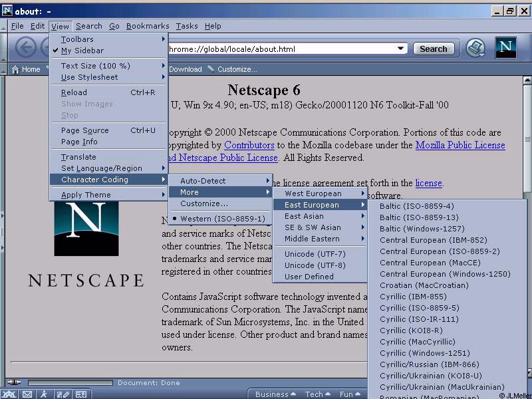Choose Page Info from the View menu

point(108,142)
